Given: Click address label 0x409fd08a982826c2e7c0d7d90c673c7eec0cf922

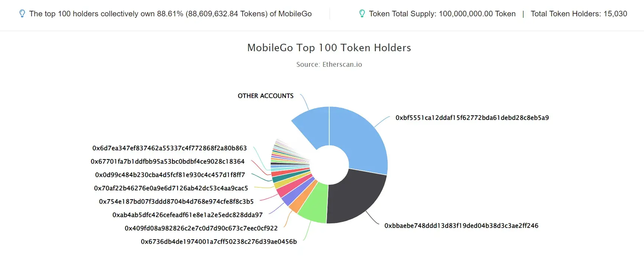Looking at the screenshot, I should click(x=201, y=228).
